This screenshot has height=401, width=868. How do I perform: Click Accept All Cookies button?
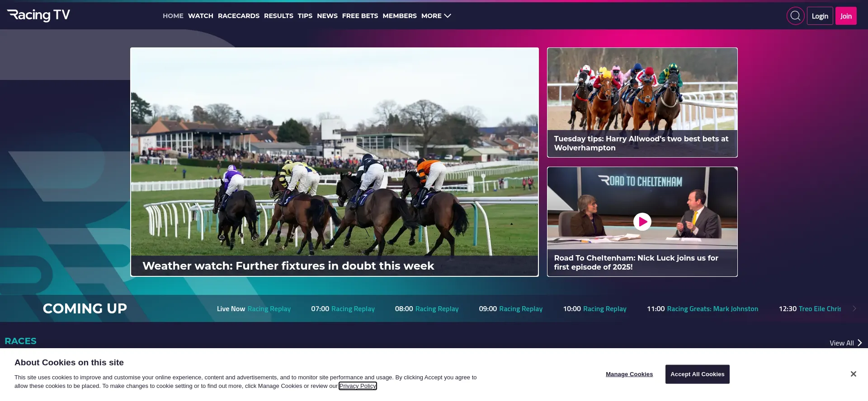(x=697, y=374)
